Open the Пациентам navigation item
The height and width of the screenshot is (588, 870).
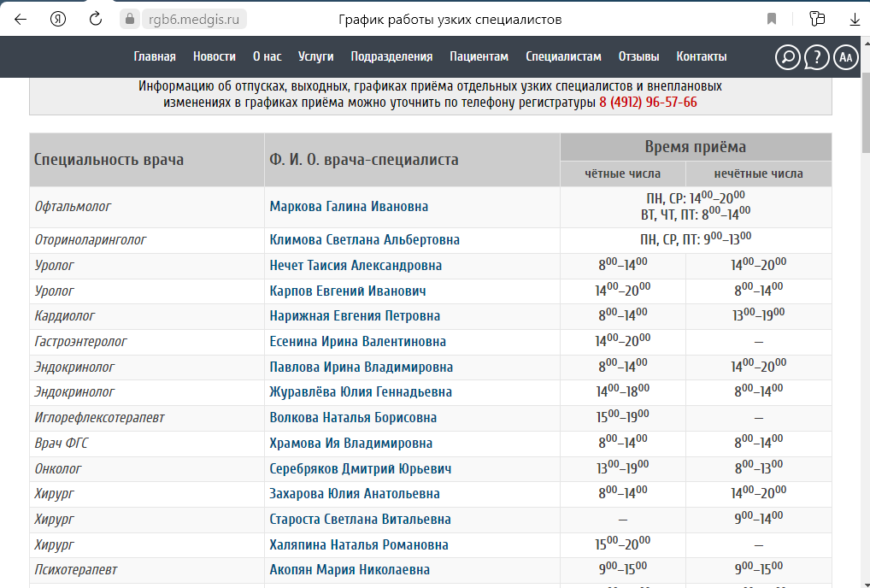[x=479, y=57]
